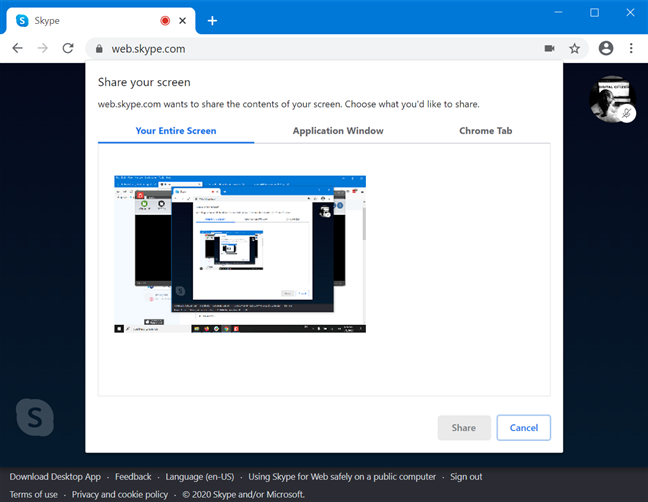
Task: Bookmark this page with the star icon
Action: pos(574,48)
